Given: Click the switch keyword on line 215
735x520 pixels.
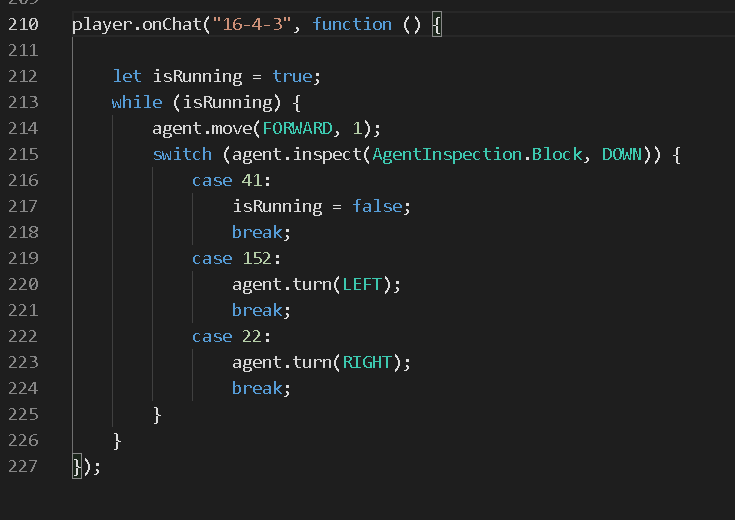Looking at the screenshot, I should 182,154.
